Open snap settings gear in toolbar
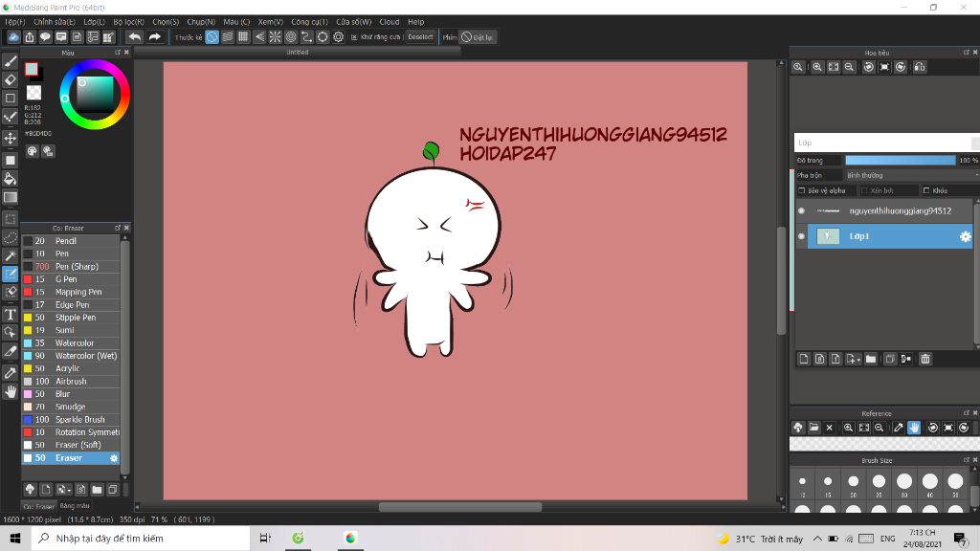The height and width of the screenshot is (551, 980). pos(338,37)
